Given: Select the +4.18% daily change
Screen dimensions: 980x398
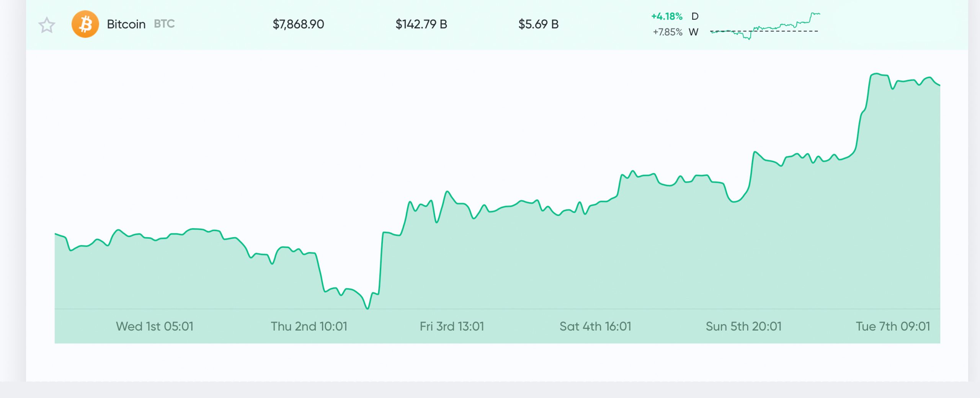Looking at the screenshot, I should 667,16.
